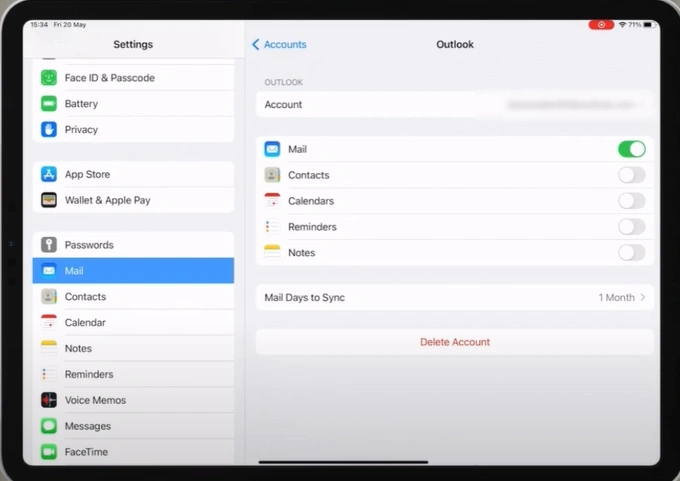
Task: Select Reminders label in sidebar
Action: (89, 374)
